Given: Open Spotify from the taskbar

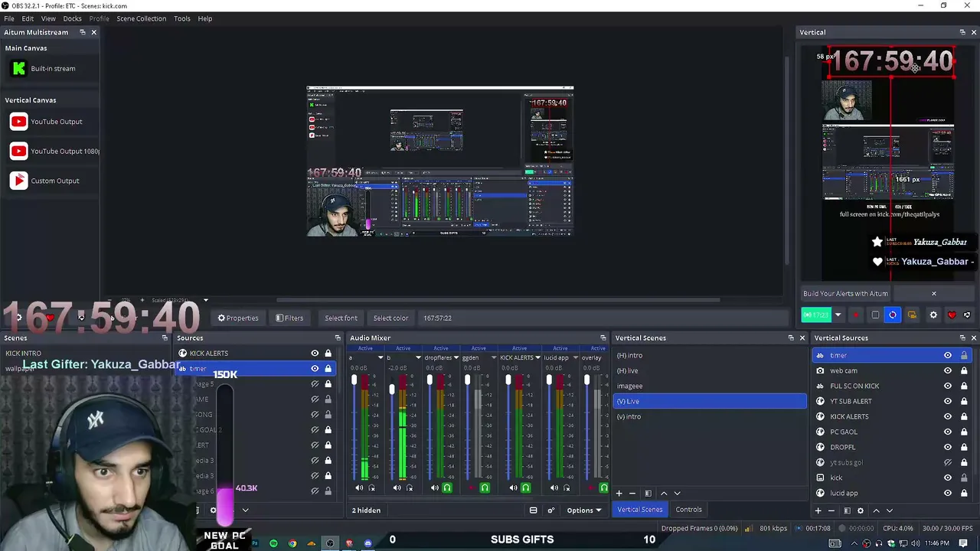Looking at the screenshot, I should [273, 543].
